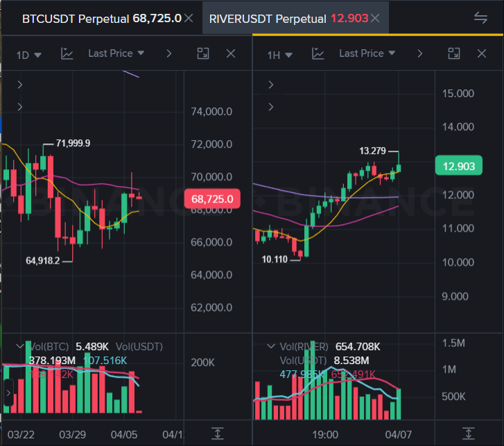Pop out the RIVER chart panel

(x=454, y=53)
